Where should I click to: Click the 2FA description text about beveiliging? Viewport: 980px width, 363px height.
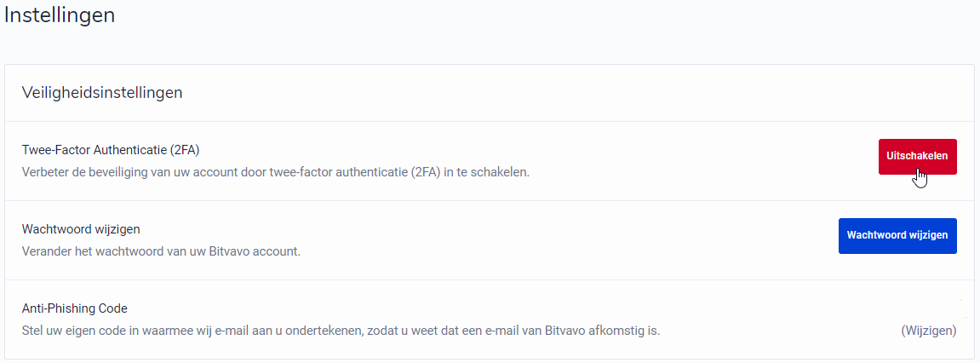(276, 171)
